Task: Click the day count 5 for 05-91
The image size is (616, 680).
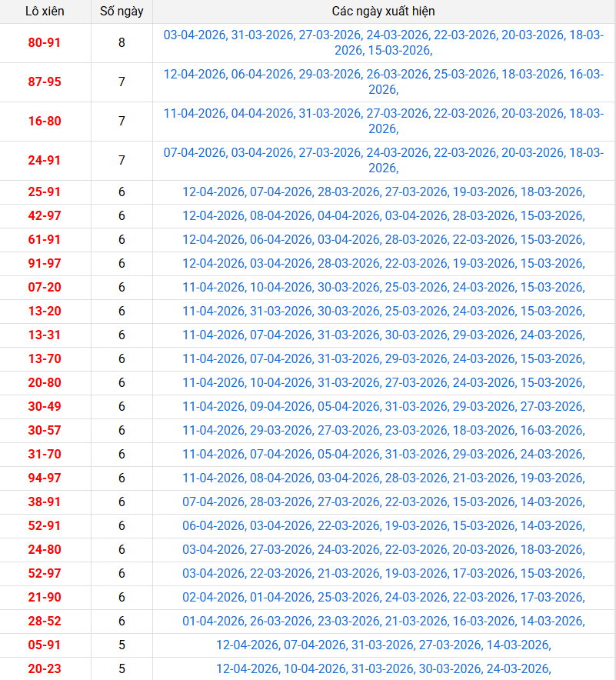Action: pos(122,645)
